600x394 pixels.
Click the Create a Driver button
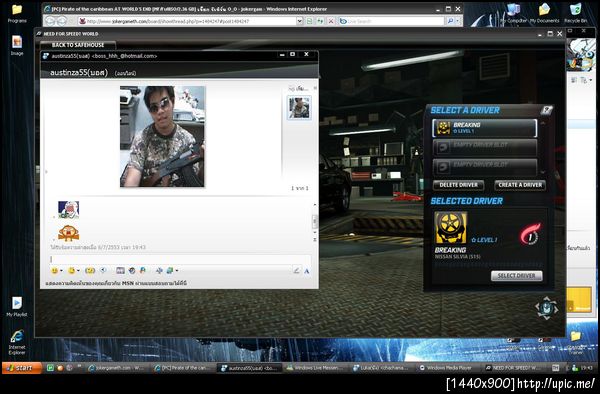520,185
